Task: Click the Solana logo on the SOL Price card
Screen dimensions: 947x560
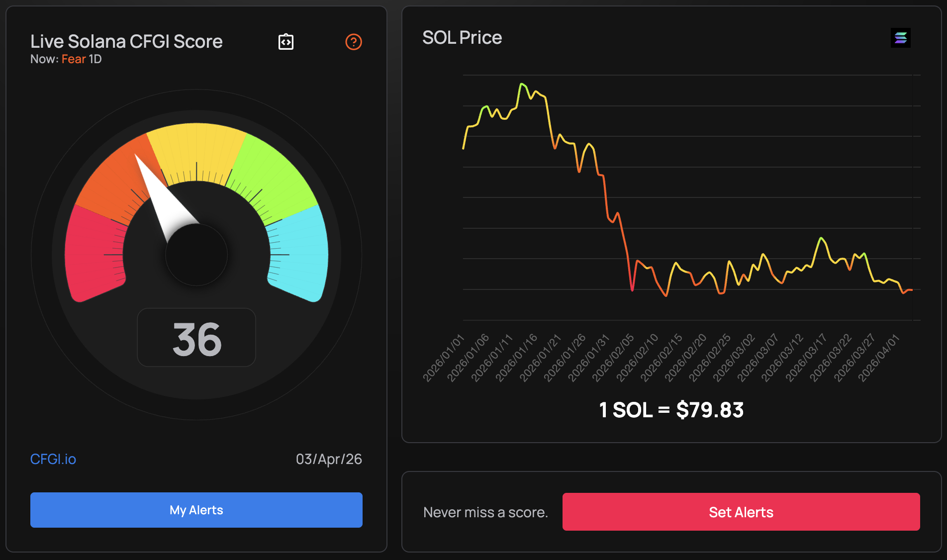Action: click(900, 37)
